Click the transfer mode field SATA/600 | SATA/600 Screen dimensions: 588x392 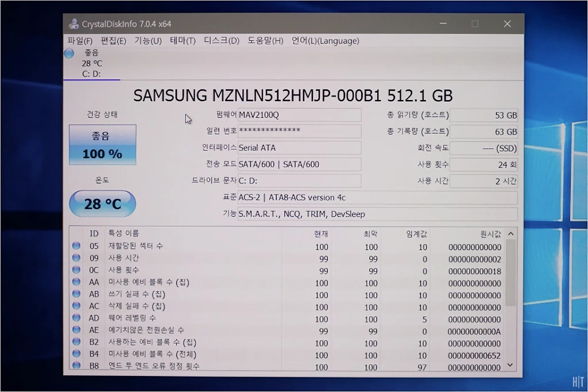click(x=299, y=164)
